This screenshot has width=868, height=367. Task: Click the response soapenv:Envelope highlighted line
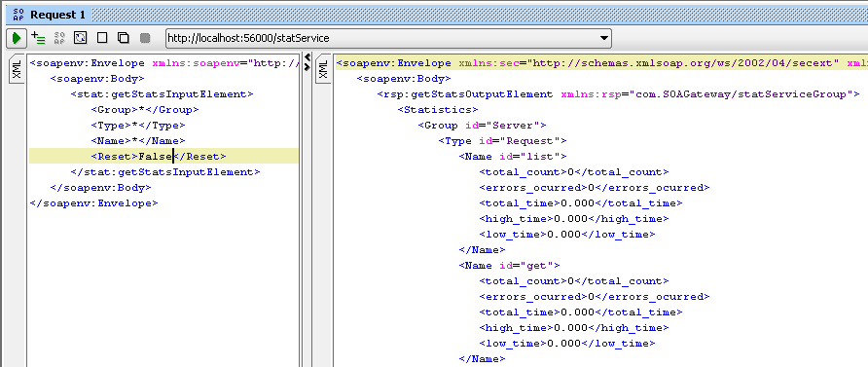click(601, 63)
